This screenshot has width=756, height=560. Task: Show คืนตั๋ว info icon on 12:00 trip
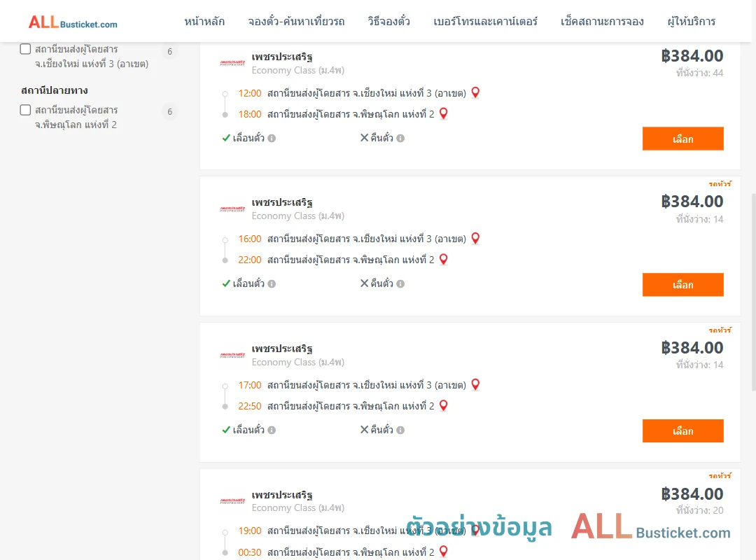(400, 139)
